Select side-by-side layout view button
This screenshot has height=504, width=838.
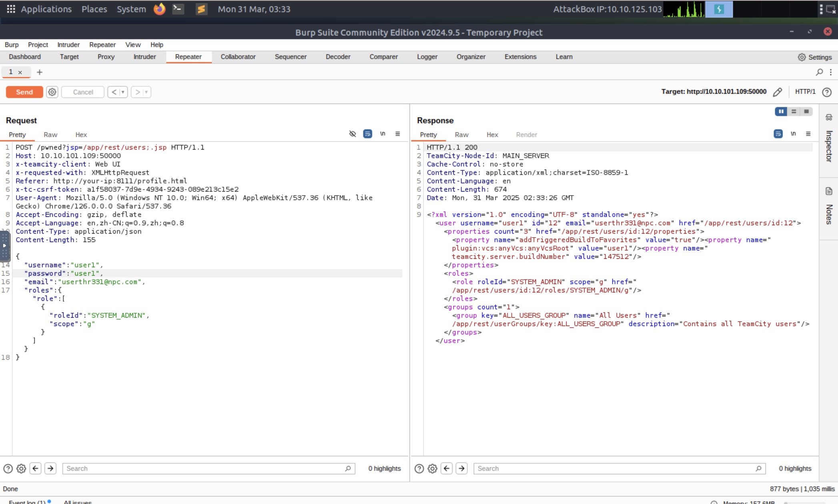pyautogui.click(x=781, y=112)
